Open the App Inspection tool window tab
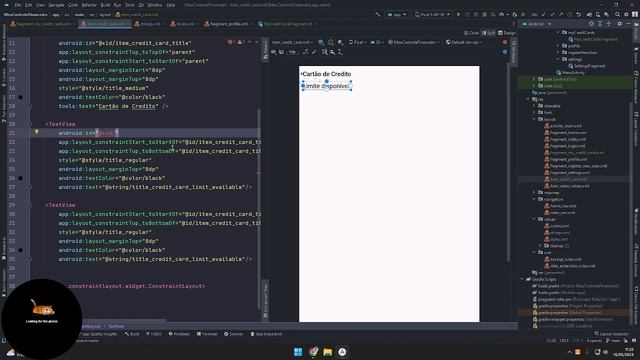 (266, 334)
